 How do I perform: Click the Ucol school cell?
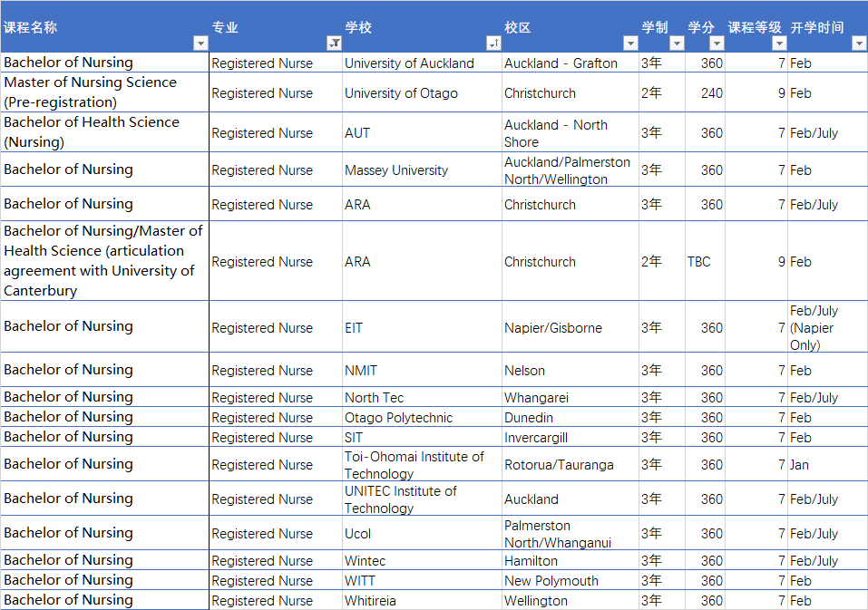pos(422,533)
